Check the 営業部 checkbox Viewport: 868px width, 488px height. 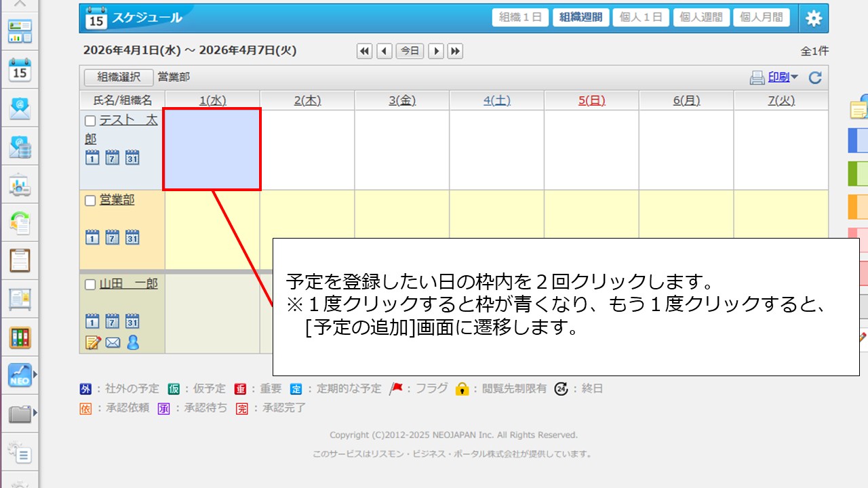(90, 201)
